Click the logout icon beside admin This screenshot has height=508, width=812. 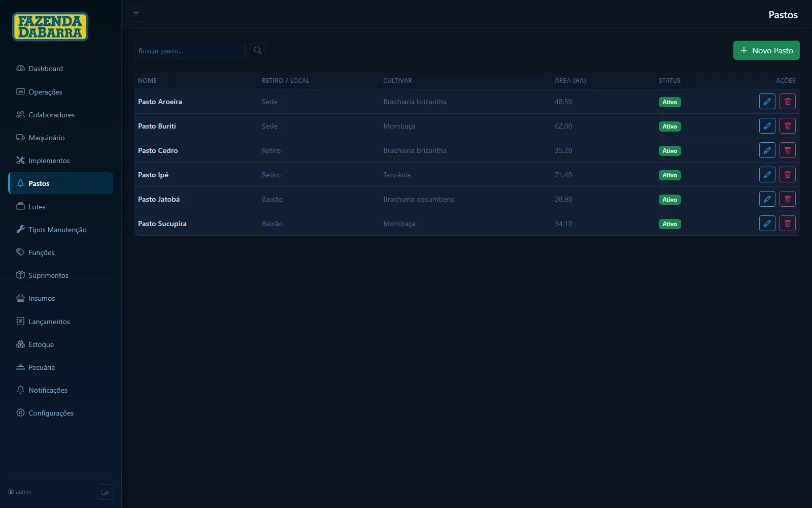pyautogui.click(x=105, y=492)
